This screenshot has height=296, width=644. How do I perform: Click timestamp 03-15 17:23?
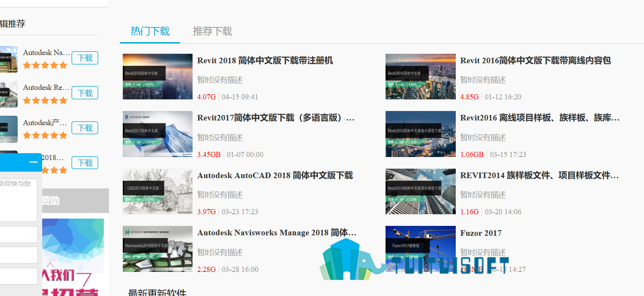tap(508, 154)
